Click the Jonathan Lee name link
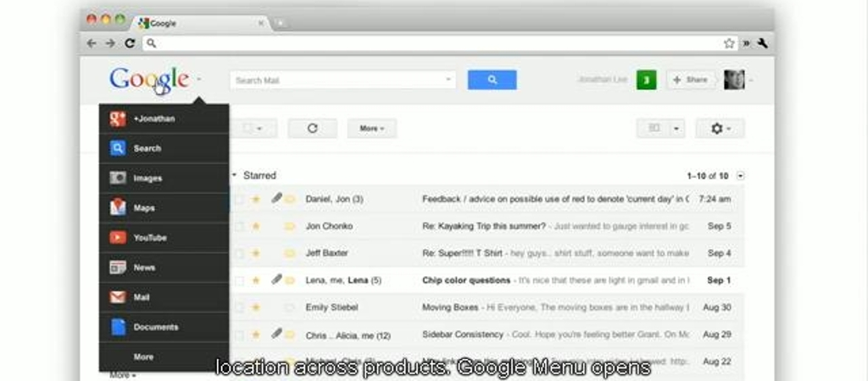Image resolution: width=868 pixels, height=381 pixels. [x=603, y=80]
